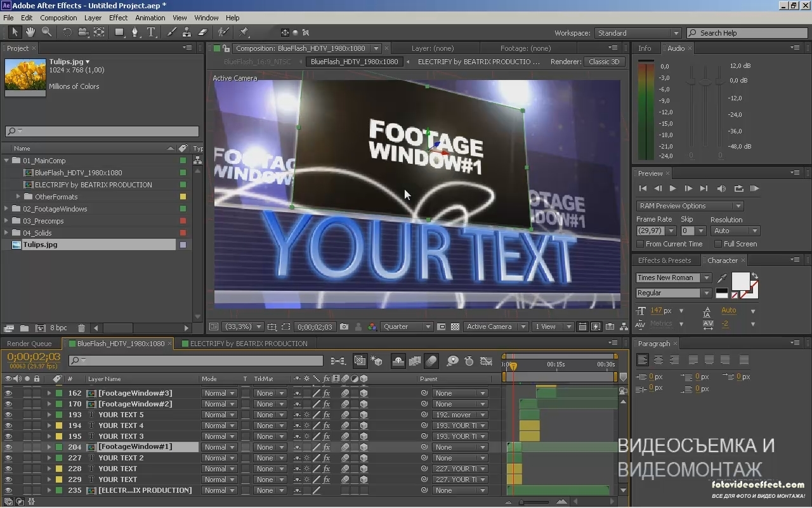Viewport: 812px width, 508px height.
Task: Select the Horizontal Type tool
Action: [x=152, y=32]
